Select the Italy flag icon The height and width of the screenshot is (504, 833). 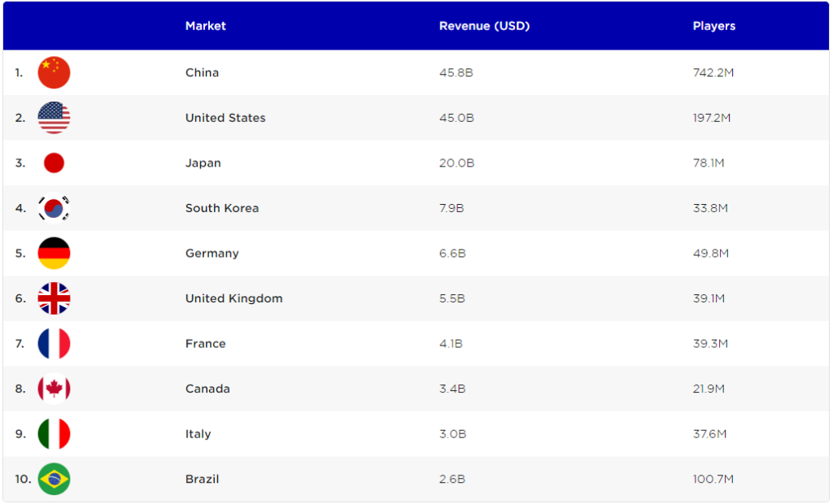tap(54, 434)
